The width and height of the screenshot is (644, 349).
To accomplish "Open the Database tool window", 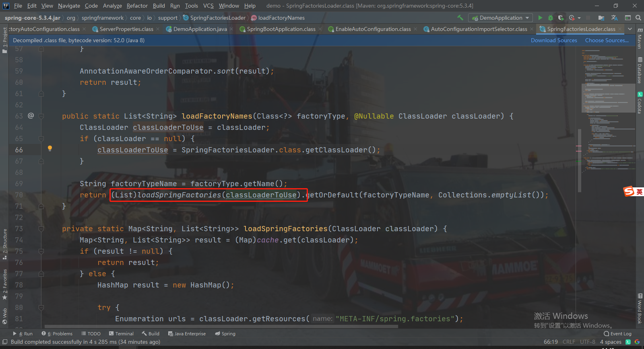I will click(x=640, y=70).
